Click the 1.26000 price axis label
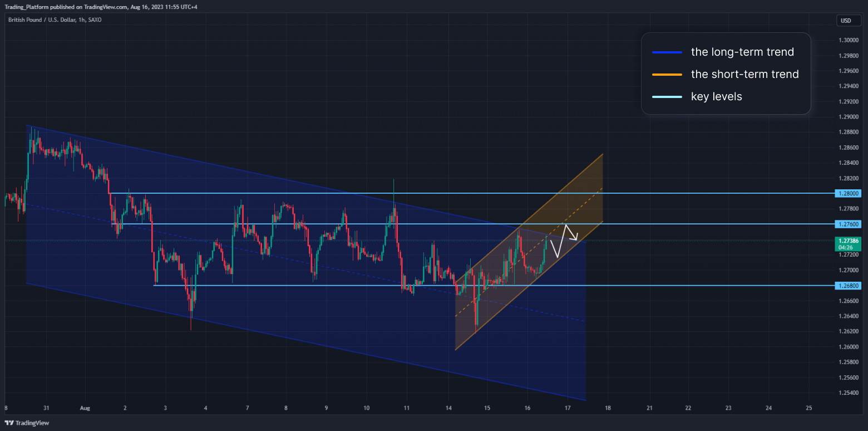Image resolution: width=868 pixels, height=431 pixels. click(848, 346)
